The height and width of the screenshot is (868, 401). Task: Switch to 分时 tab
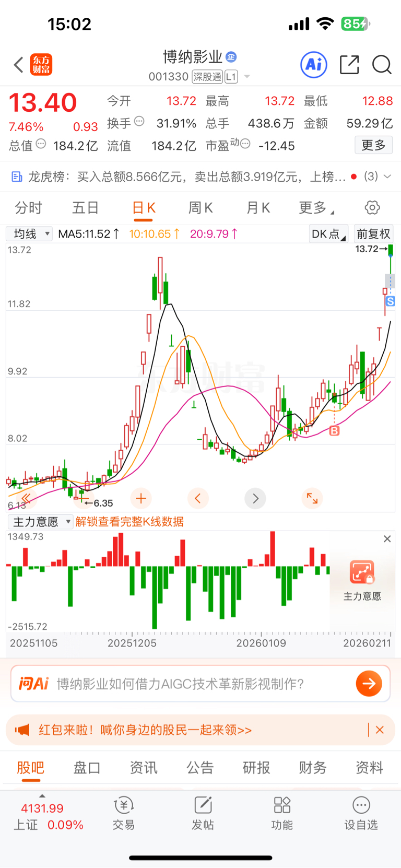28,208
